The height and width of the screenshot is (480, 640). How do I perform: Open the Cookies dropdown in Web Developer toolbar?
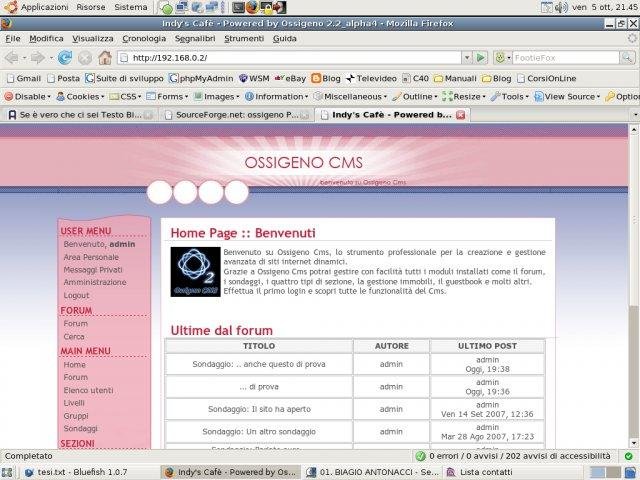80,97
